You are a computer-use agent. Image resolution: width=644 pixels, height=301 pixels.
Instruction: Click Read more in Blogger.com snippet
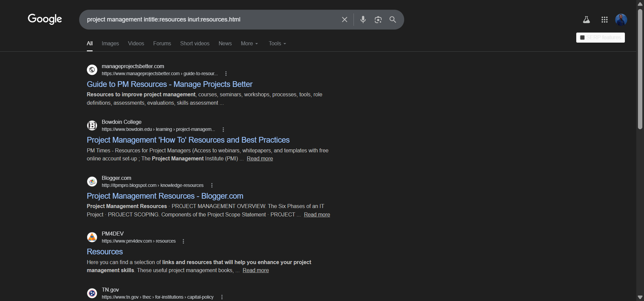tap(317, 215)
